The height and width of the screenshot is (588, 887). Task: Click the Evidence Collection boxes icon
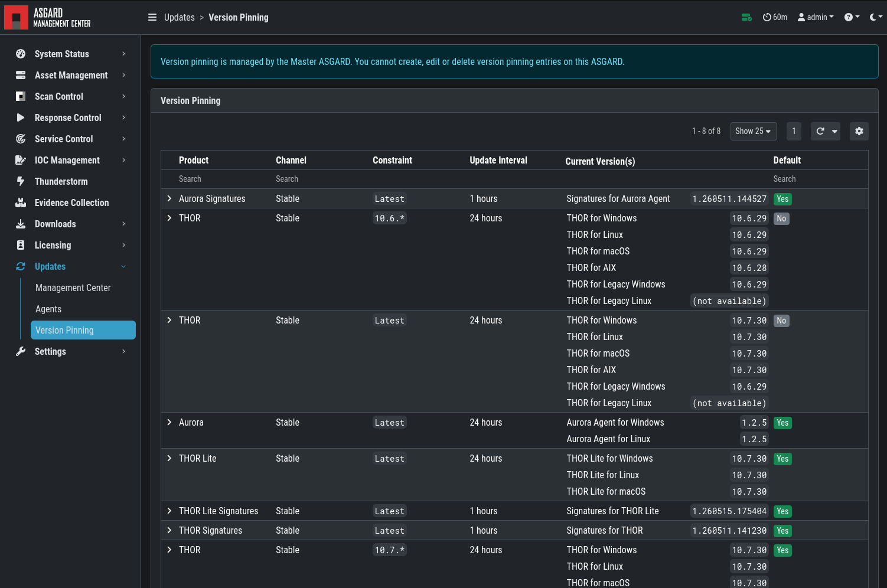pyautogui.click(x=21, y=202)
